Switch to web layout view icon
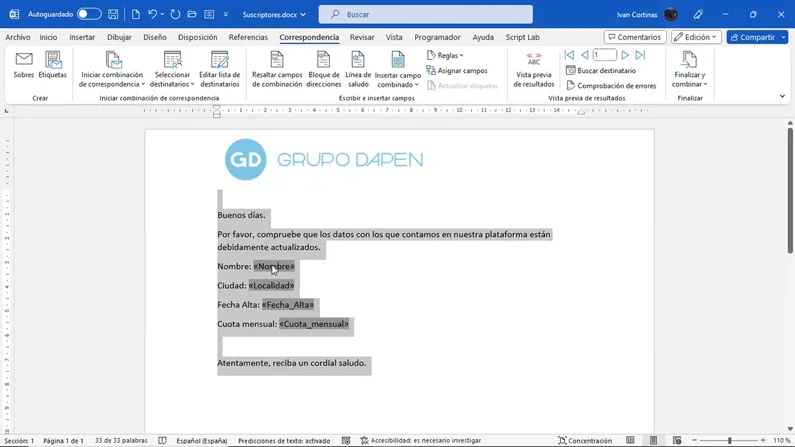Viewport: 795px width, 447px height. [676, 440]
